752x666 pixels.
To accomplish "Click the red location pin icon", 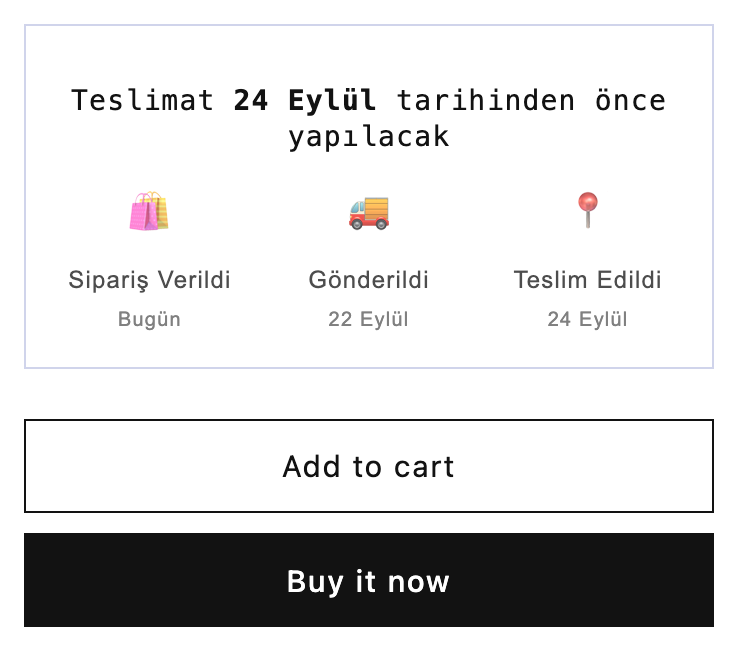I will tap(587, 210).
